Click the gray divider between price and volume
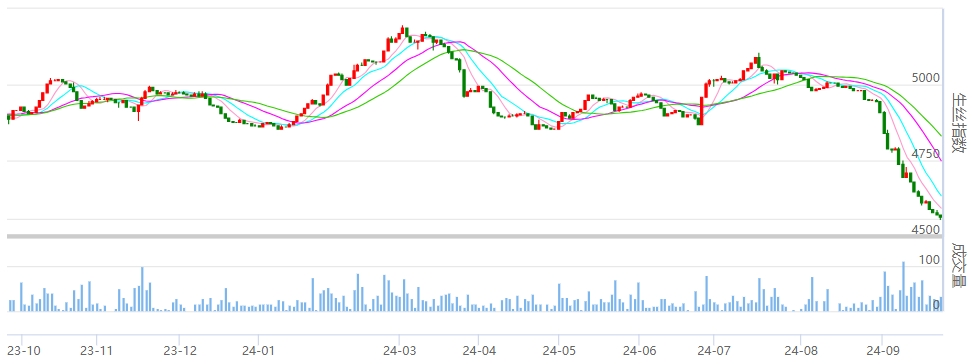Viewport: 972px width, 364px height. pyautogui.click(x=474, y=236)
